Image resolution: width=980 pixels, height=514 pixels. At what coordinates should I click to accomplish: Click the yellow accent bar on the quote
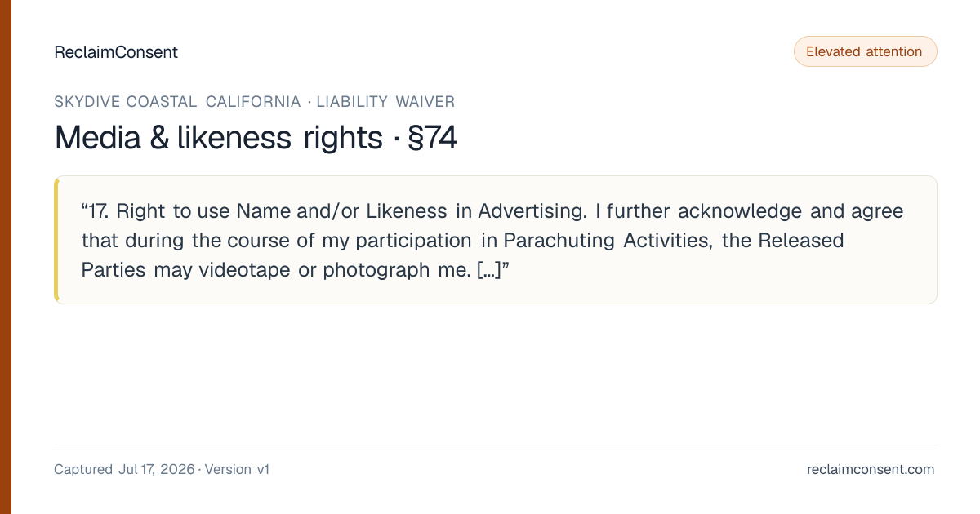click(56, 240)
